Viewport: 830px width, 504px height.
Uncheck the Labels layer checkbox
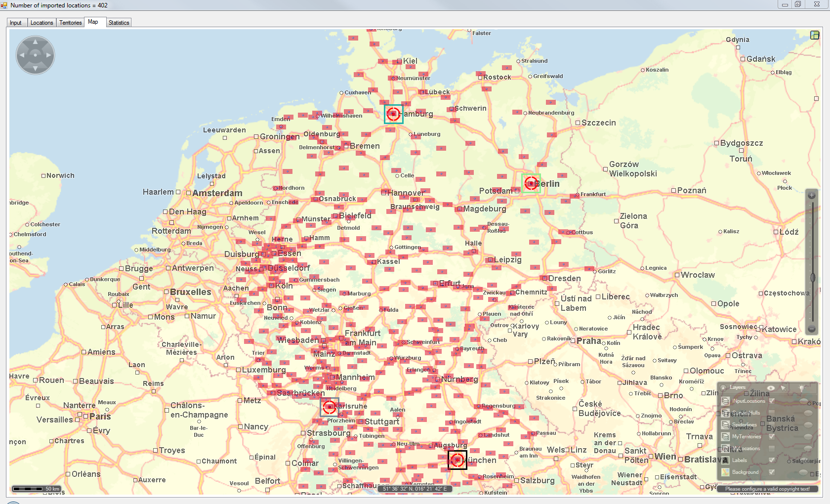[x=772, y=460]
